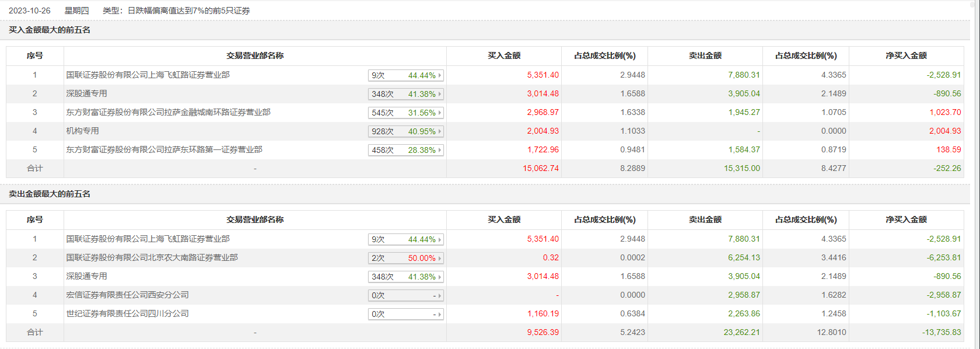Click 卖出金额 header in the buy table
980x349 pixels.
(x=705, y=55)
